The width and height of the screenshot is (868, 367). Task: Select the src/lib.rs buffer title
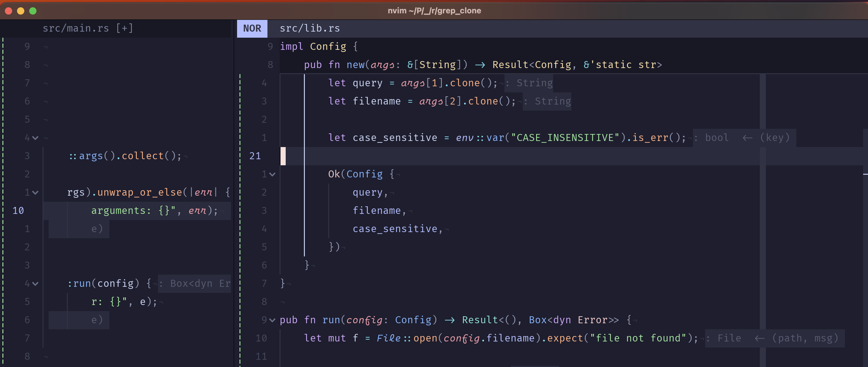[x=309, y=28]
